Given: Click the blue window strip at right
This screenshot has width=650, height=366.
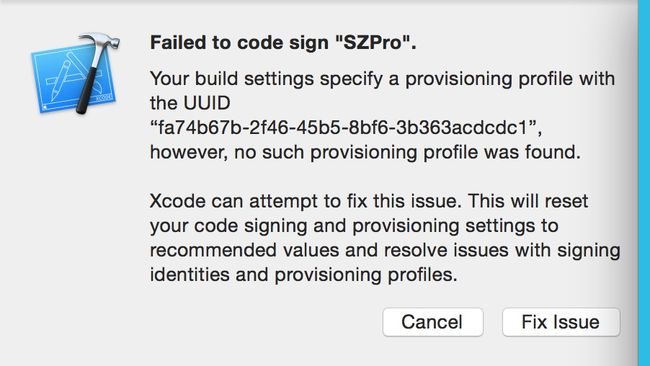Looking at the screenshot, I should (x=644, y=182).
